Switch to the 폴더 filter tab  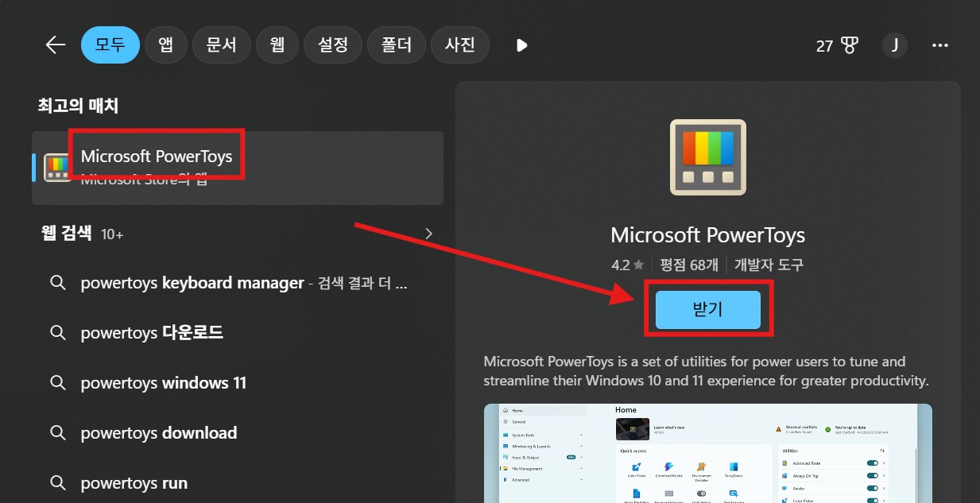click(x=396, y=45)
